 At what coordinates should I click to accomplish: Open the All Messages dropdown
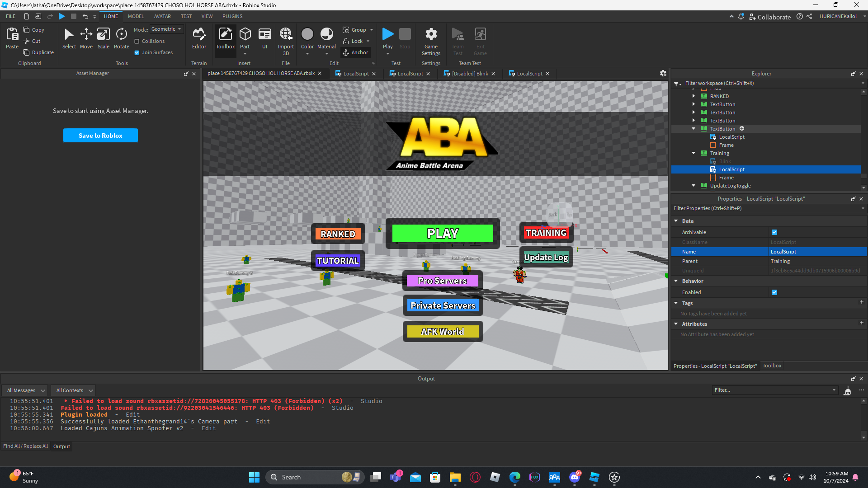click(x=26, y=390)
